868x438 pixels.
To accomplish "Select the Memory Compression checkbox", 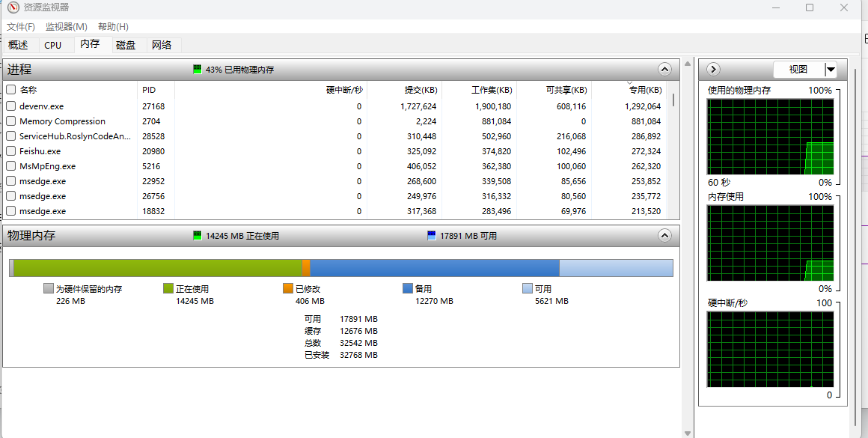I will tap(11, 121).
